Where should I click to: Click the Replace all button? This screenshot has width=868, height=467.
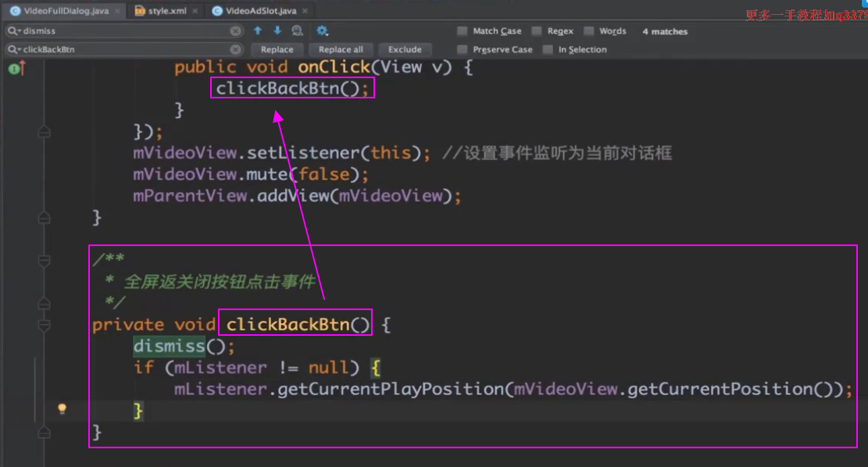(341, 49)
